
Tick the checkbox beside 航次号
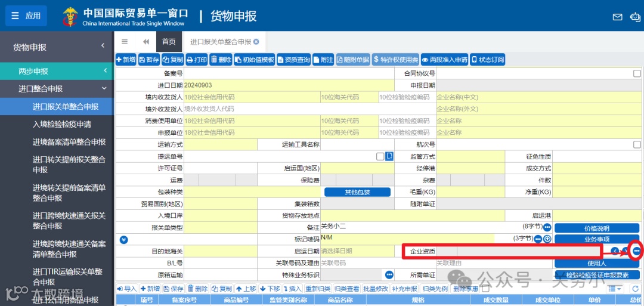click(x=637, y=144)
